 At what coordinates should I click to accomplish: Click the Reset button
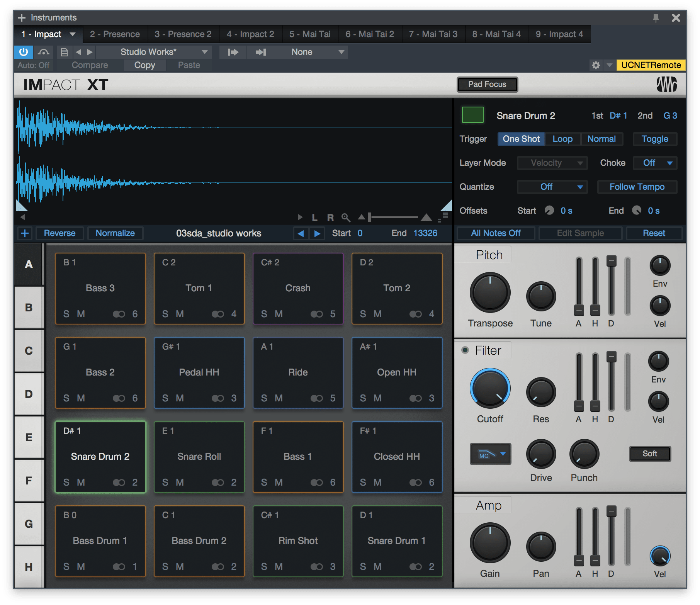[x=654, y=233]
